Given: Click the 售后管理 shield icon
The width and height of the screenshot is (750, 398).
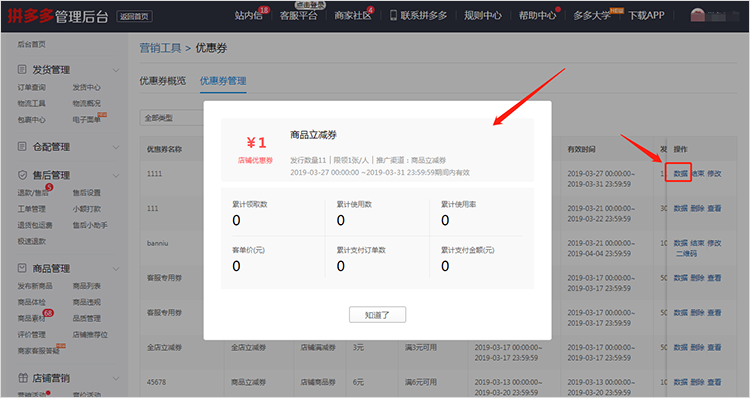Looking at the screenshot, I should pos(22,175).
